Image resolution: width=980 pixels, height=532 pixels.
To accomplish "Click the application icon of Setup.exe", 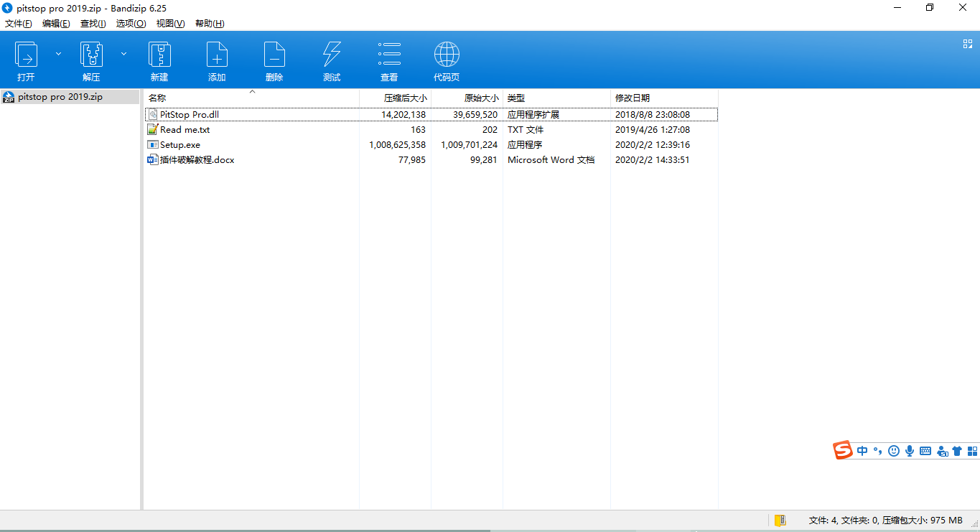I will coord(152,144).
